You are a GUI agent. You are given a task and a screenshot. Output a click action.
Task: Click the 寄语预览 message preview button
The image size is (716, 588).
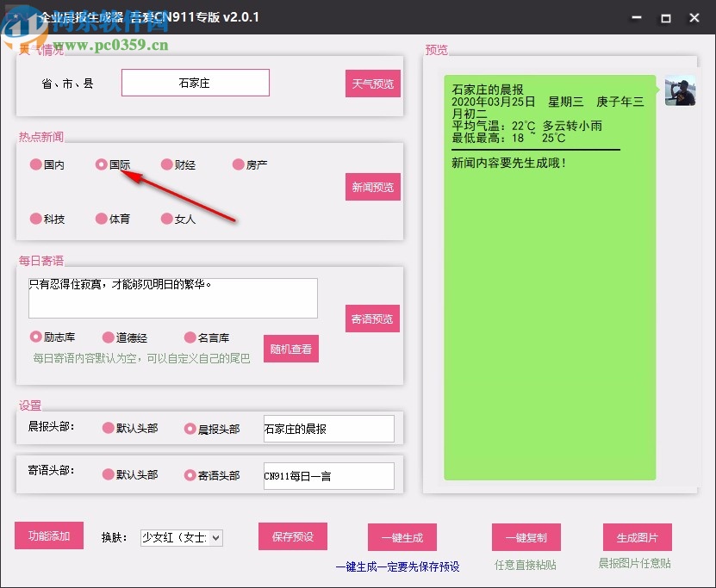click(372, 319)
